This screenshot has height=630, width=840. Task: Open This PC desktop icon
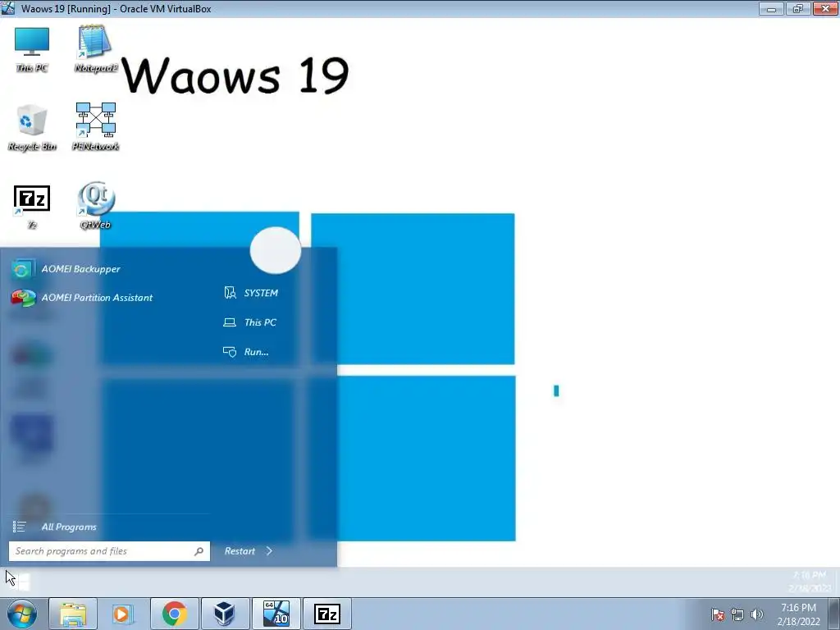coord(32,50)
